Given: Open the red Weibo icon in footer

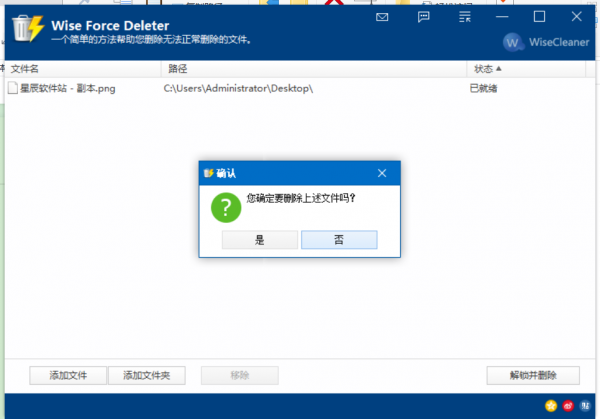Looking at the screenshot, I should (568, 406).
